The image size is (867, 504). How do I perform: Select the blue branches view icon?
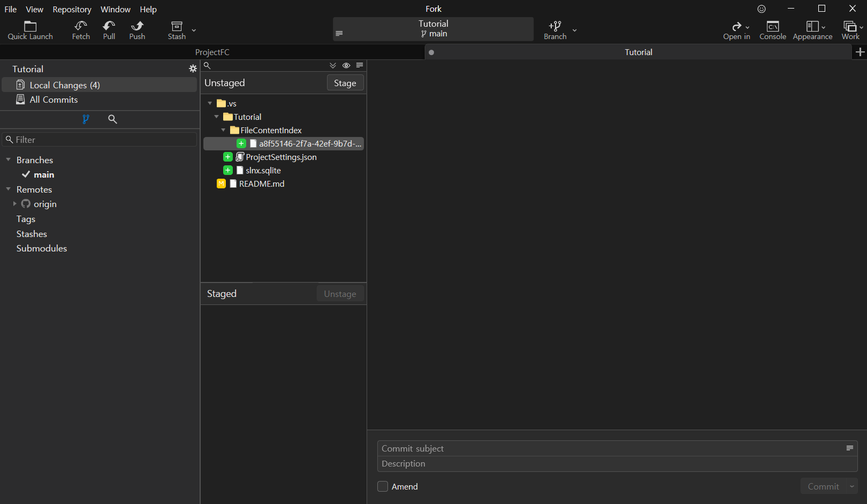[86, 119]
